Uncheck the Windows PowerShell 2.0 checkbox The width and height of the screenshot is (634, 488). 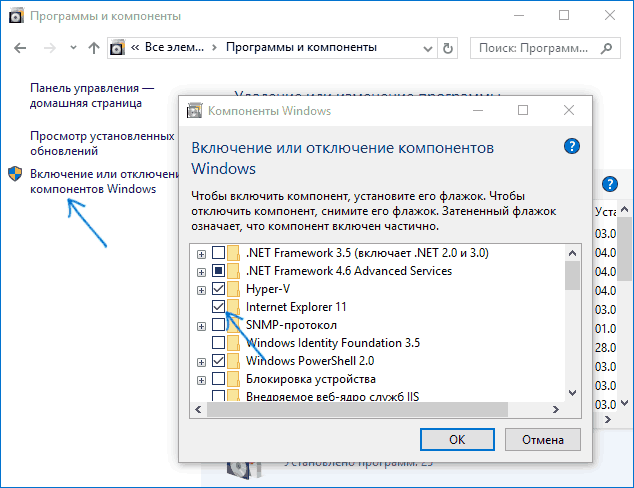pyautogui.click(x=218, y=361)
